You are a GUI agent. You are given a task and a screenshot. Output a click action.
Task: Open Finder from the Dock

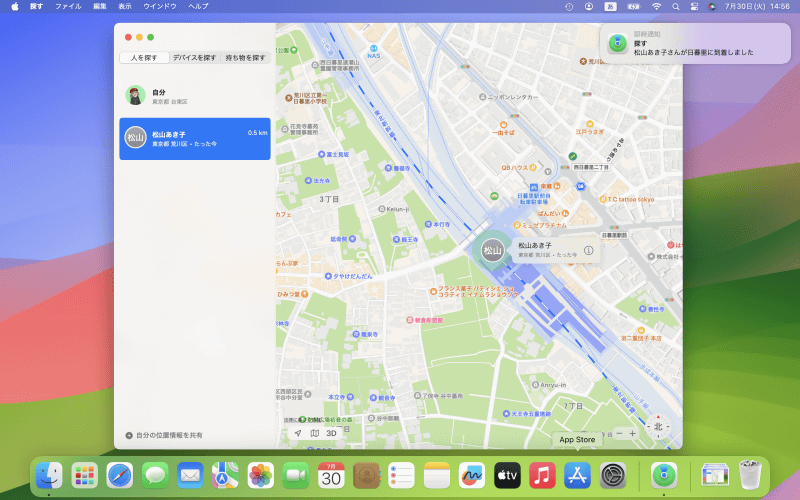pos(49,476)
